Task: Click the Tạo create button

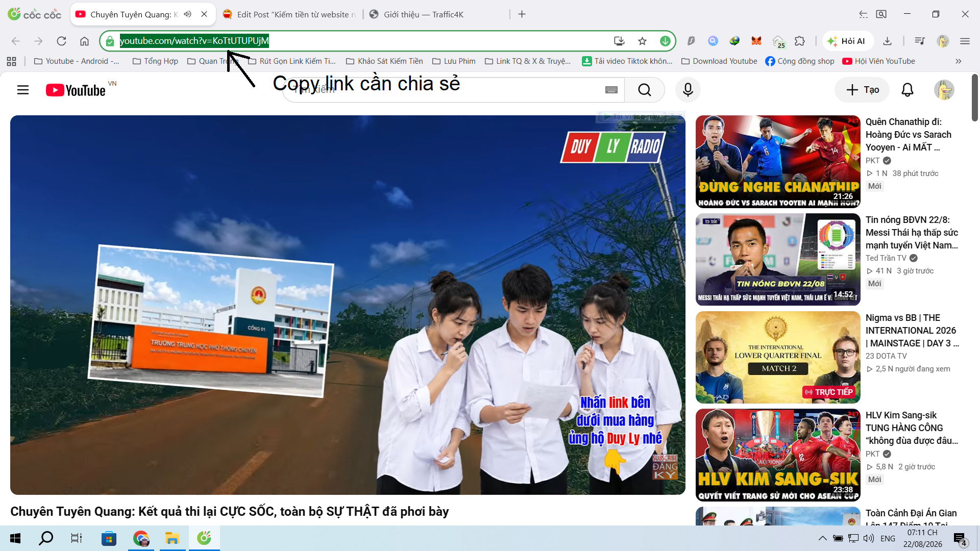Action: click(x=862, y=90)
